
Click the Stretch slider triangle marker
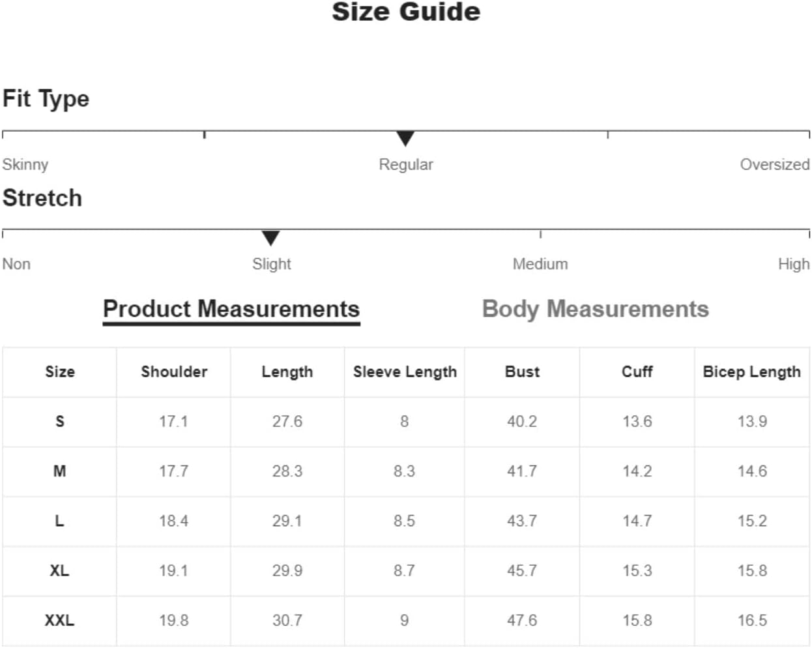pos(270,238)
